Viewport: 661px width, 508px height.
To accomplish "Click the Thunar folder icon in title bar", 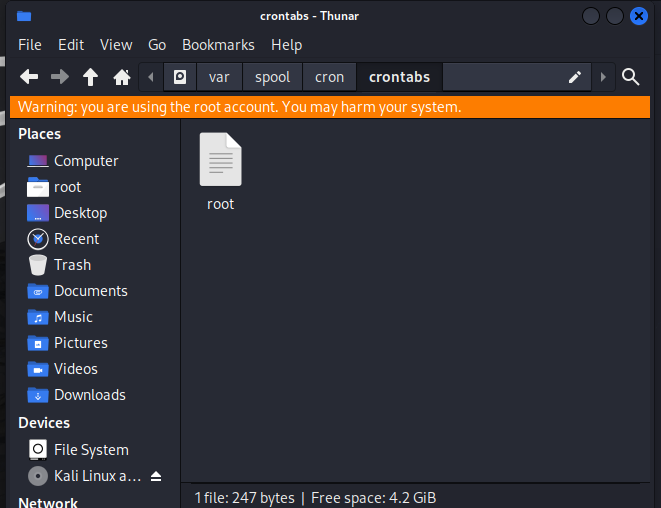I will tap(24, 16).
